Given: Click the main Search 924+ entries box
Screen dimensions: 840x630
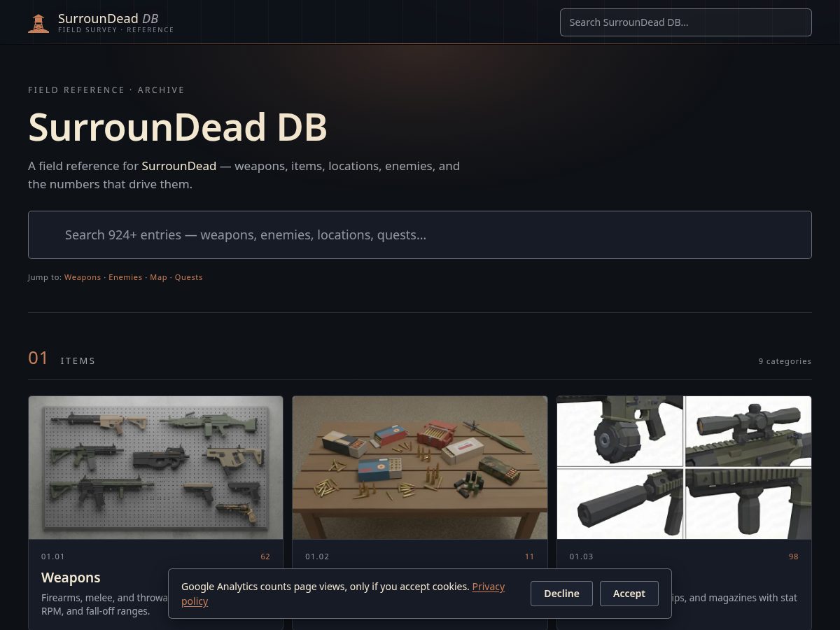Looking at the screenshot, I should click(420, 234).
